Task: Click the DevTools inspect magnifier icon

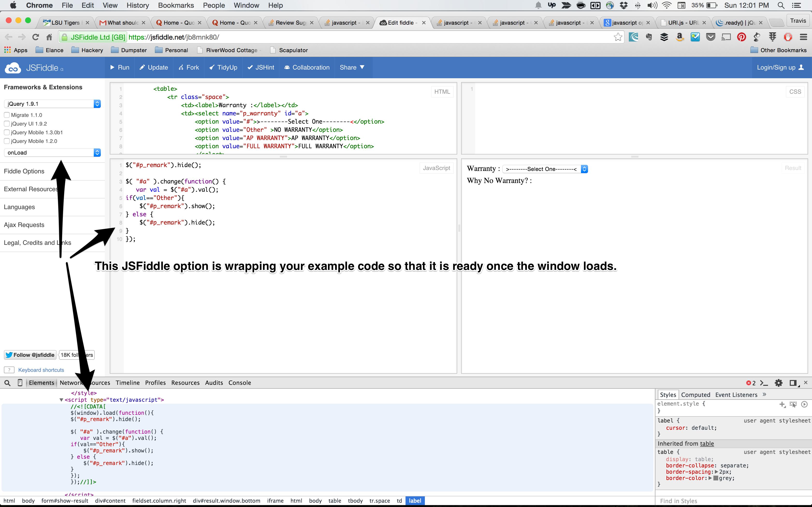Action: tap(7, 383)
